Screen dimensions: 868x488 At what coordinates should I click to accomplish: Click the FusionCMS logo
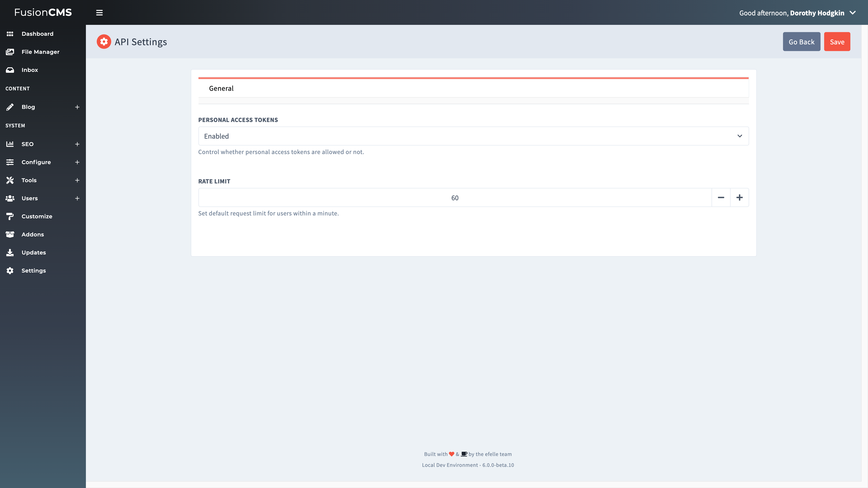(43, 13)
